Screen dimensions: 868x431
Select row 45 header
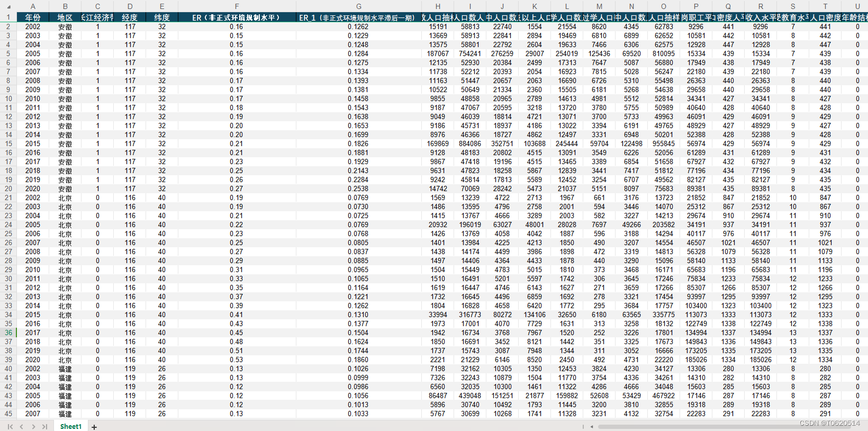(8, 414)
